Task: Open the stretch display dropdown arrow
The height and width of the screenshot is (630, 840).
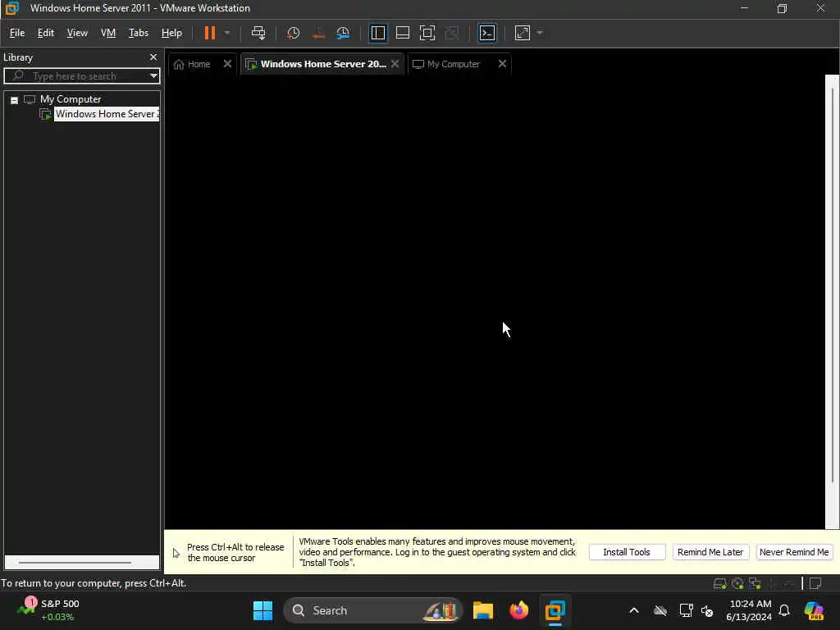Action: [540, 33]
